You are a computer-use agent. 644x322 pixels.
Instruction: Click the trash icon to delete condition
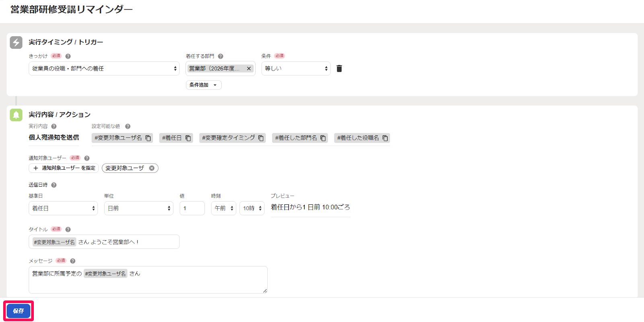pos(339,69)
